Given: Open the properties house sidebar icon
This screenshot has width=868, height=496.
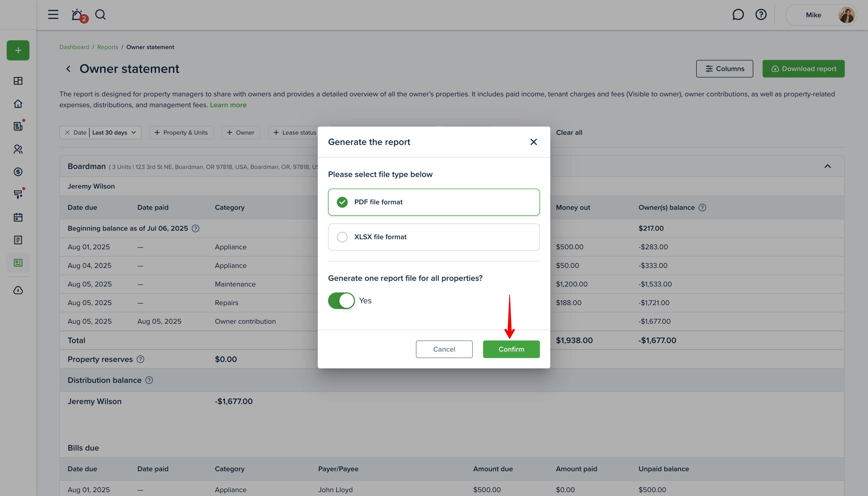Looking at the screenshot, I should [x=18, y=104].
